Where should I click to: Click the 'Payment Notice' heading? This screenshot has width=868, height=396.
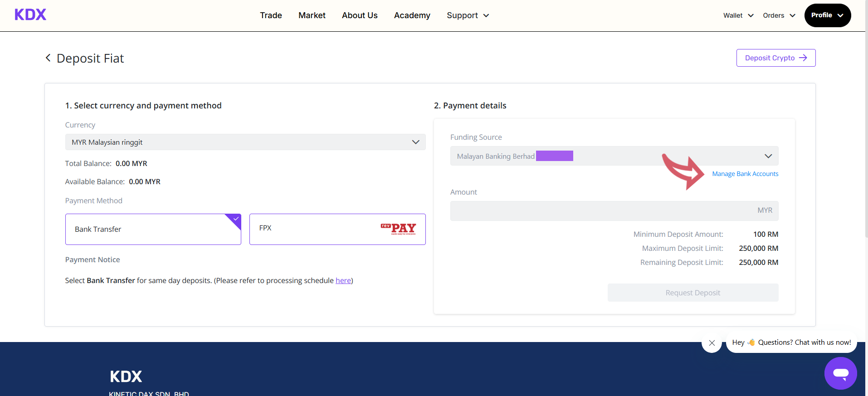coord(93,259)
